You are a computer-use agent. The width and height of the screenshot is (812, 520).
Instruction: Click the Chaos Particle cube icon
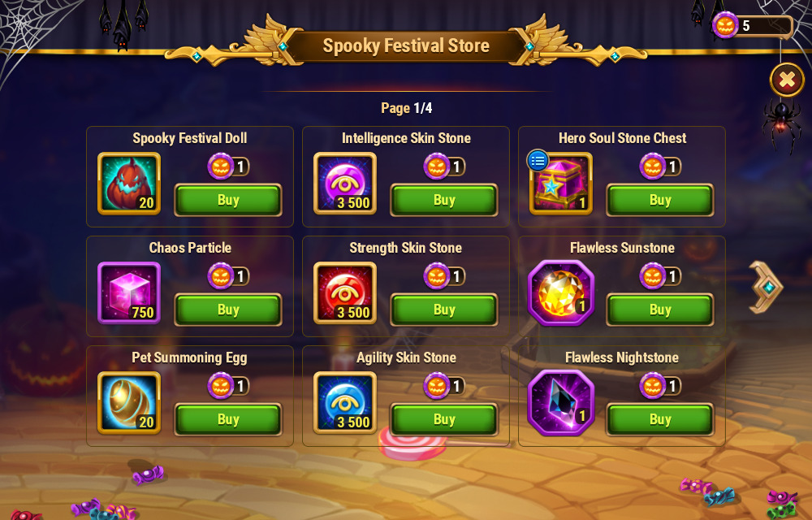pos(129,293)
